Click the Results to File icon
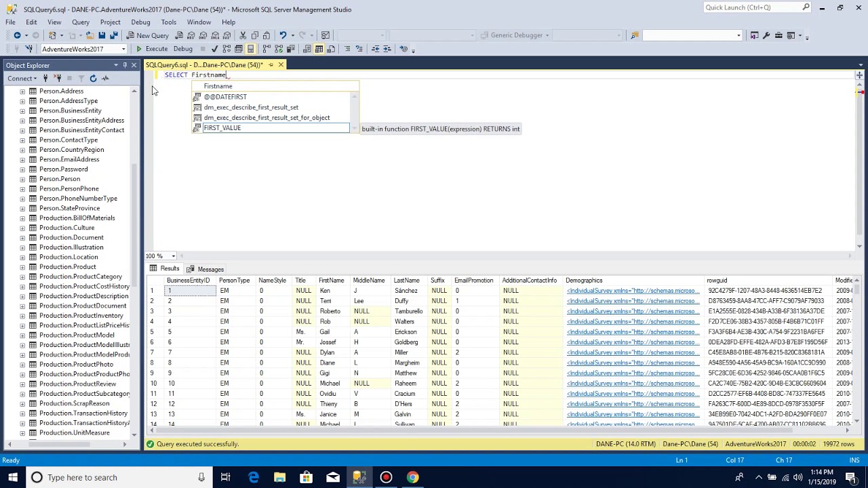 (330, 49)
